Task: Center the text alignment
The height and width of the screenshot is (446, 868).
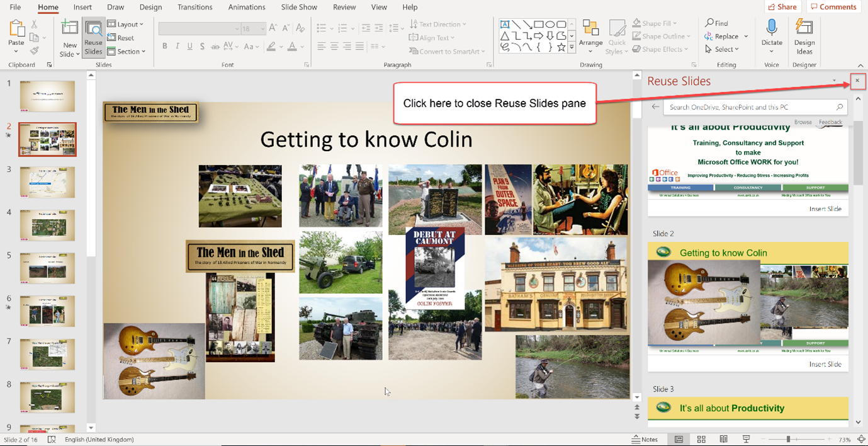Action: (334, 47)
